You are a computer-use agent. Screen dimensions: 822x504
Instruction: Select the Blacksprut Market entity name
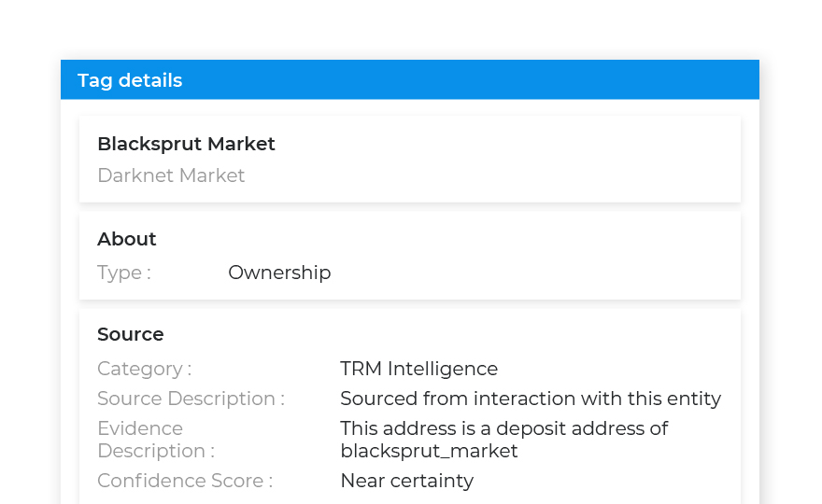tap(186, 144)
